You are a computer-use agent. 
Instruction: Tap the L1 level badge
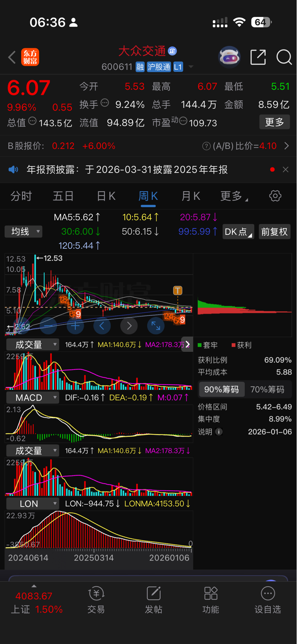click(178, 67)
